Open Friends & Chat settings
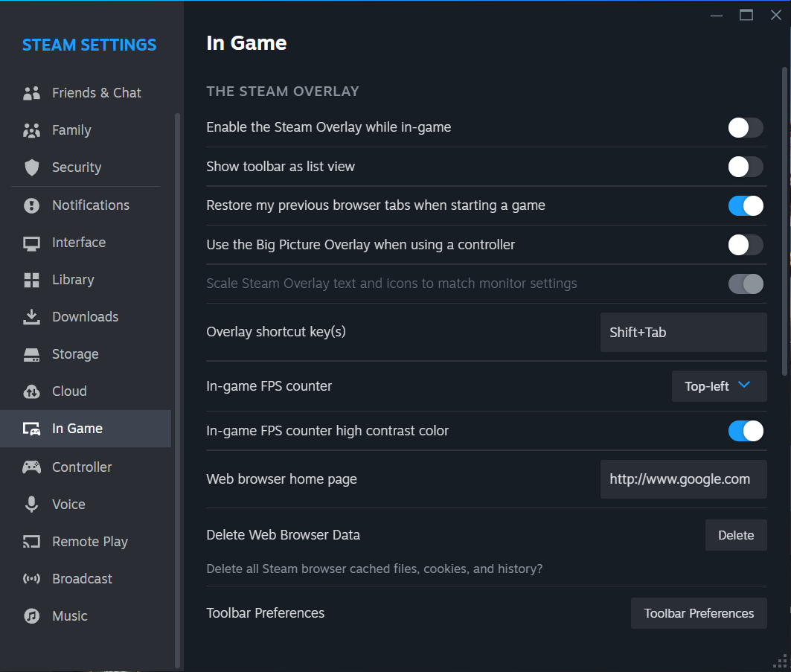The image size is (791, 672). click(x=86, y=93)
